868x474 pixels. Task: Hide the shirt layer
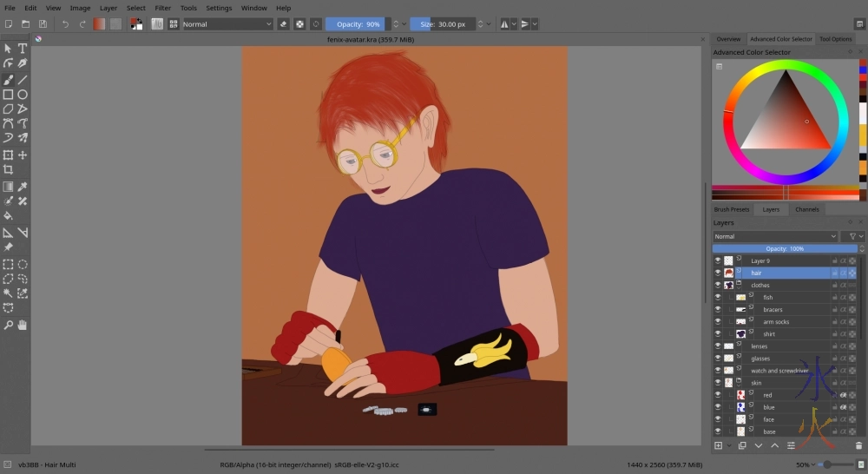[718, 333]
